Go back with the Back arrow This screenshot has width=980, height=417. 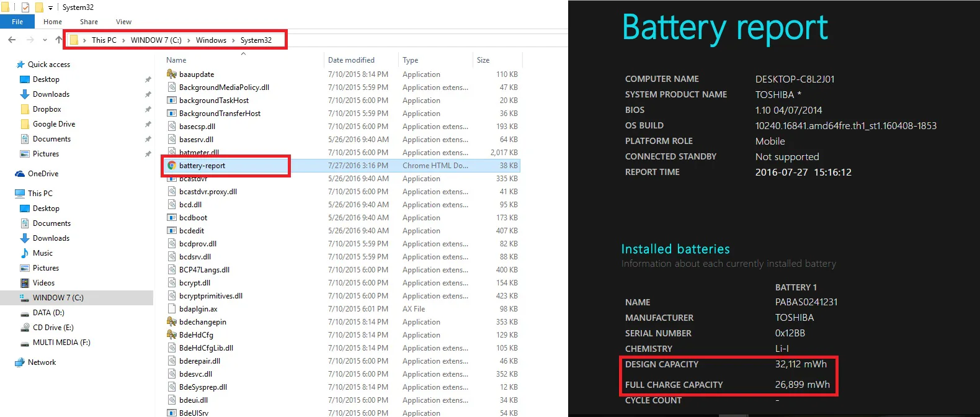[12, 40]
